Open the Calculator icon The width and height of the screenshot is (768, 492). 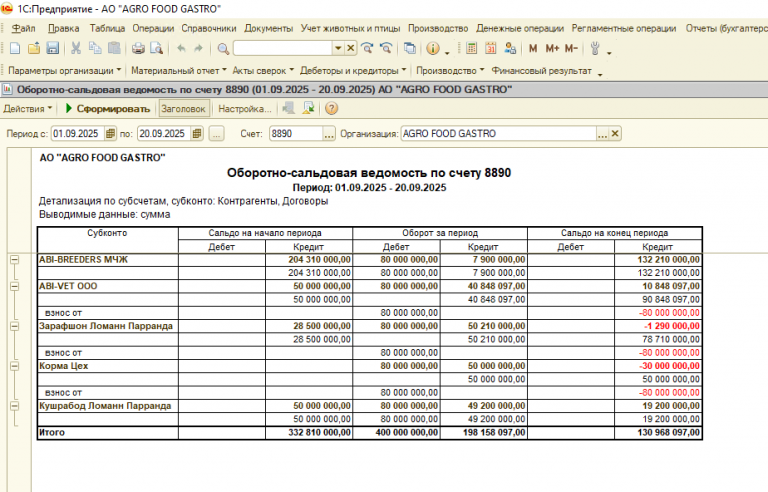tap(472, 48)
